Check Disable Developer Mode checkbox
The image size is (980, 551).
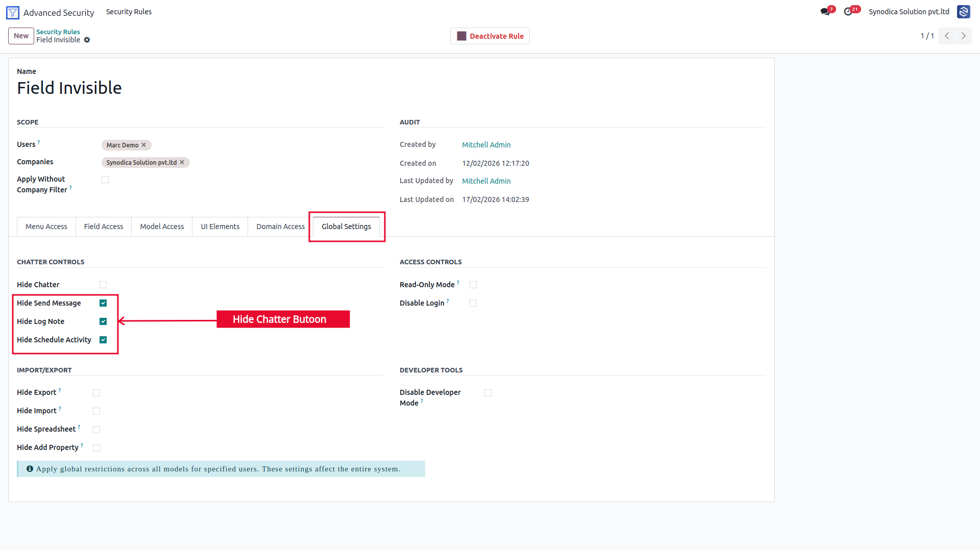click(x=488, y=393)
